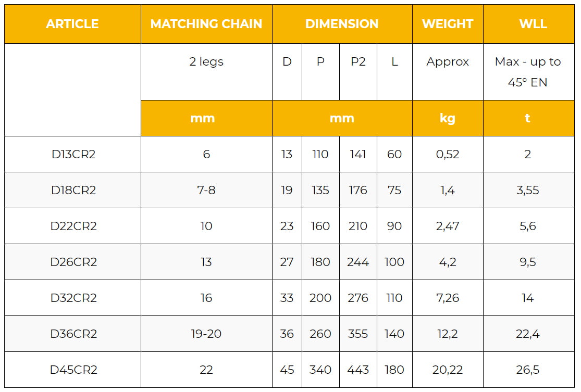This screenshot has width=581, height=392.
Task: Select article D36CR2 cell
Action: pyautogui.click(x=73, y=334)
